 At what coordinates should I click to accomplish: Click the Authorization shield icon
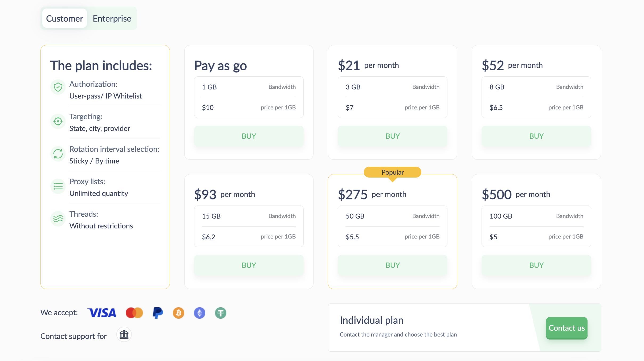[x=58, y=87]
